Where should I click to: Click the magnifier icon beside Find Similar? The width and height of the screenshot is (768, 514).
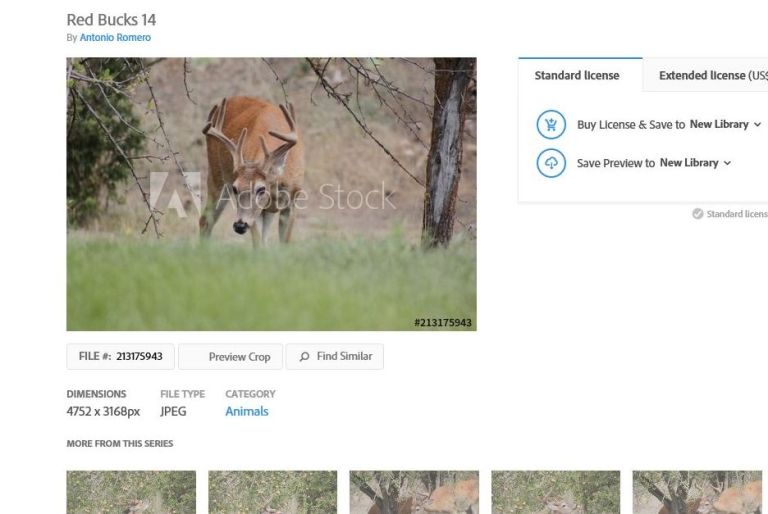[304, 357]
